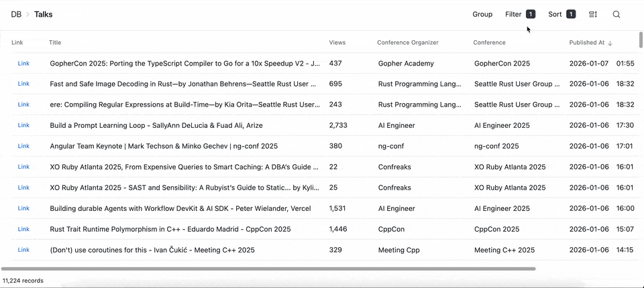Image resolution: width=644 pixels, height=288 pixels.
Task: Open Link for Angular Team Keynote
Action: (x=23, y=145)
